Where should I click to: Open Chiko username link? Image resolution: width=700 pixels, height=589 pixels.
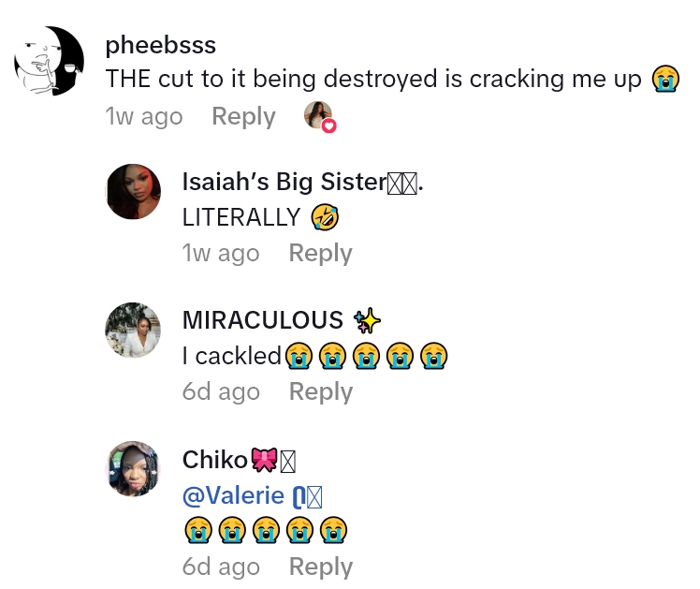pyautogui.click(x=215, y=460)
